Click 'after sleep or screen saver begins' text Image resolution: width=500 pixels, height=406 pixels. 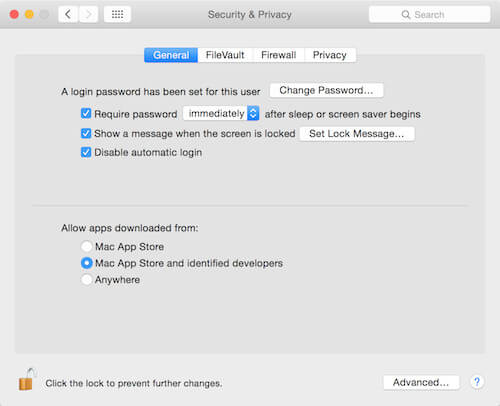[x=343, y=114]
